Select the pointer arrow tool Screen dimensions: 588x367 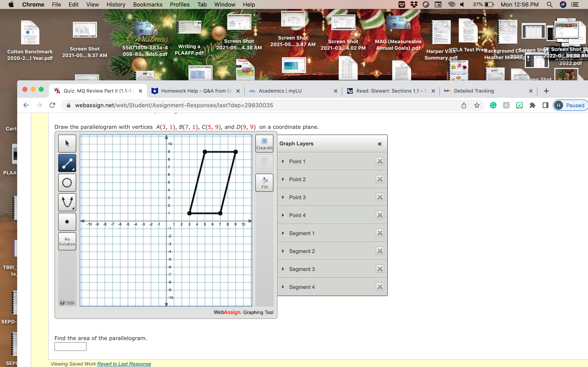(x=67, y=144)
